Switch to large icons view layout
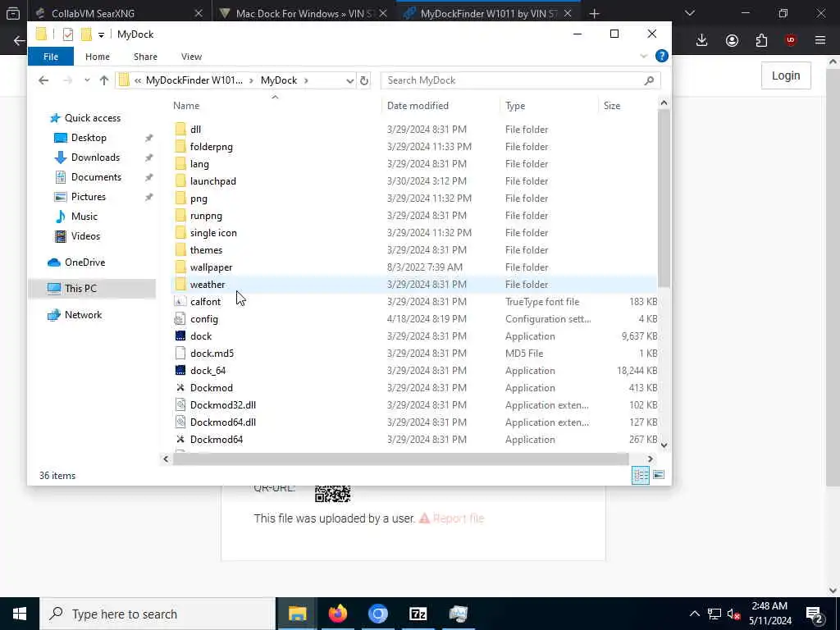 659,475
